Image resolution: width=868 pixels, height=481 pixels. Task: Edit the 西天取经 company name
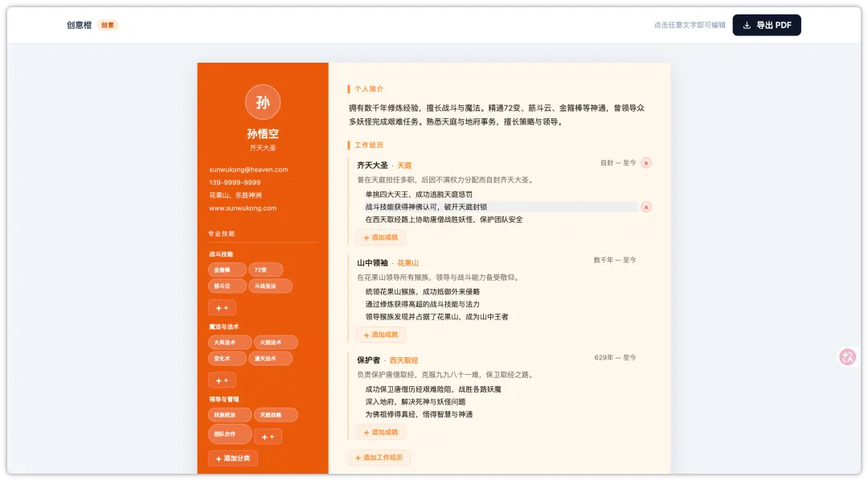tap(403, 360)
